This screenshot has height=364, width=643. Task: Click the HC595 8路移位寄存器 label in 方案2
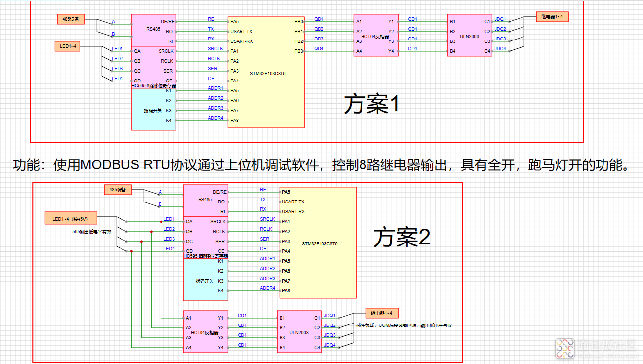point(205,256)
